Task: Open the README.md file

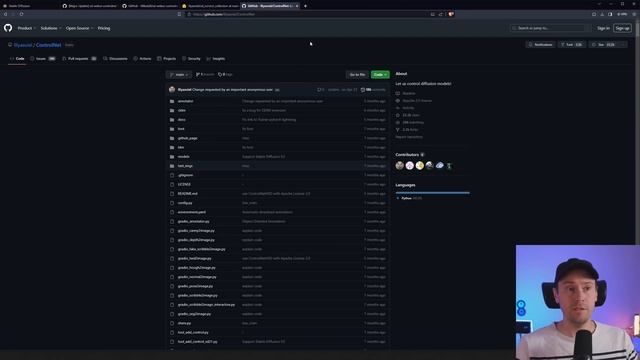Action: click(x=187, y=193)
